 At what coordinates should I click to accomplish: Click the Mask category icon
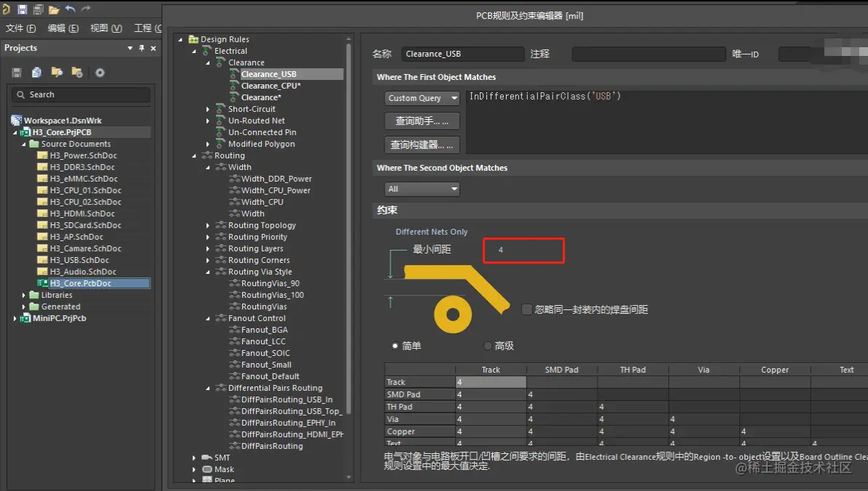pyautogui.click(x=208, y=469)
